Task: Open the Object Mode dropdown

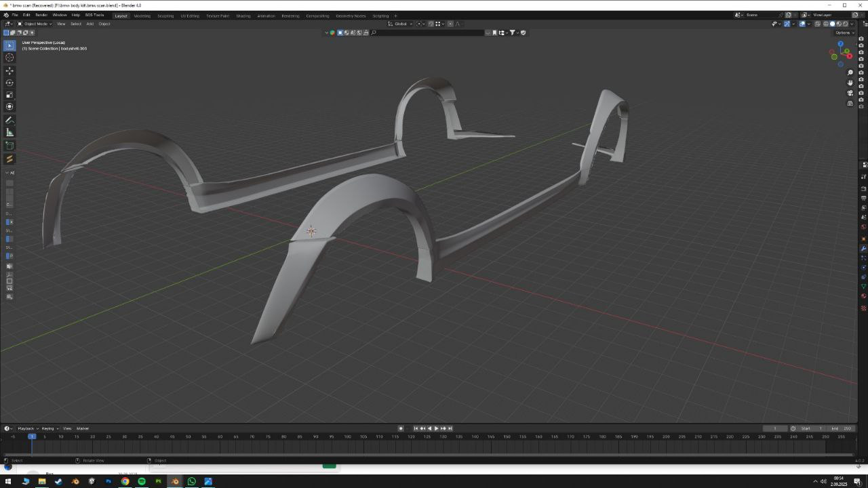Action: coord(35,24)
